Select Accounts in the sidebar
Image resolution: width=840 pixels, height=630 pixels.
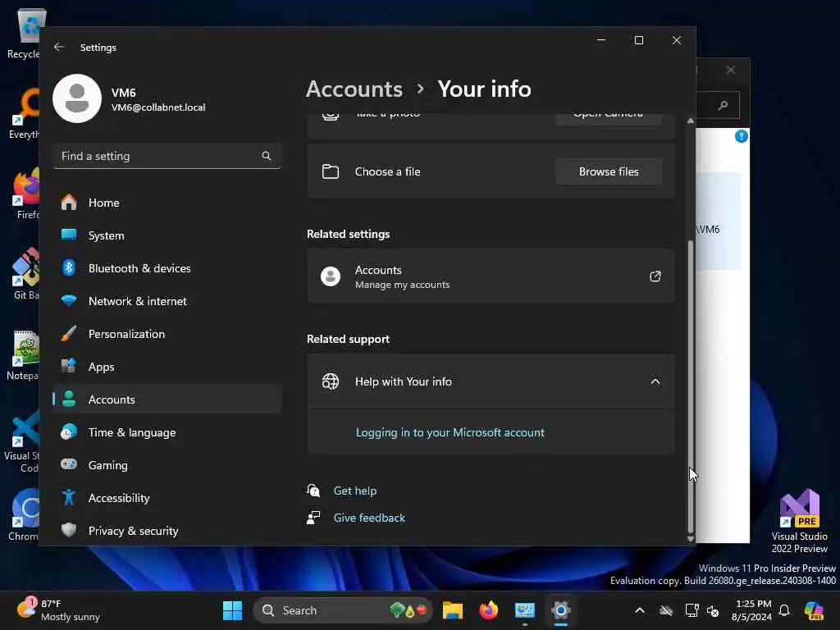pyautogui.click(x=167, y=399)
